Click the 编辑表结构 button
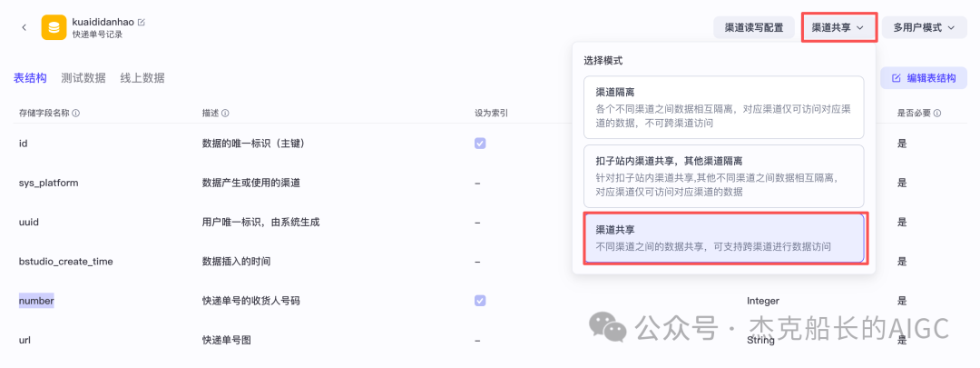This screenshot has height=368, width=980. pyautogui.click(x=924, y=78)
